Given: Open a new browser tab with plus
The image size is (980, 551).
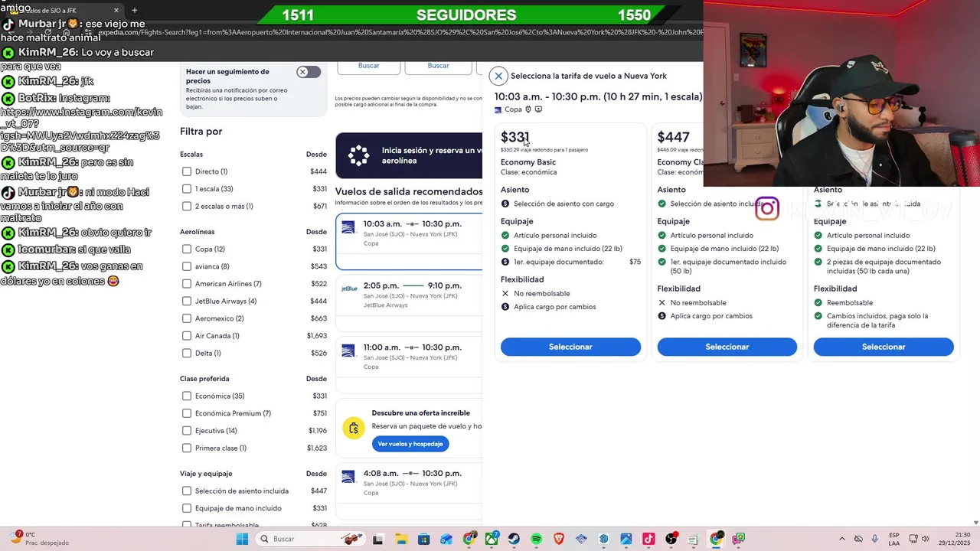Looking at the screenshot, I should click(x=135, y=10).
